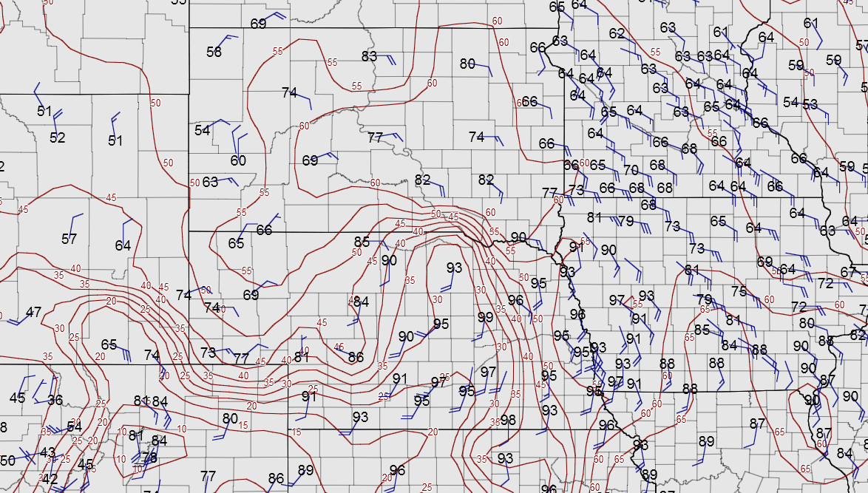
Task: Click the station value 99
Action: 486,318
